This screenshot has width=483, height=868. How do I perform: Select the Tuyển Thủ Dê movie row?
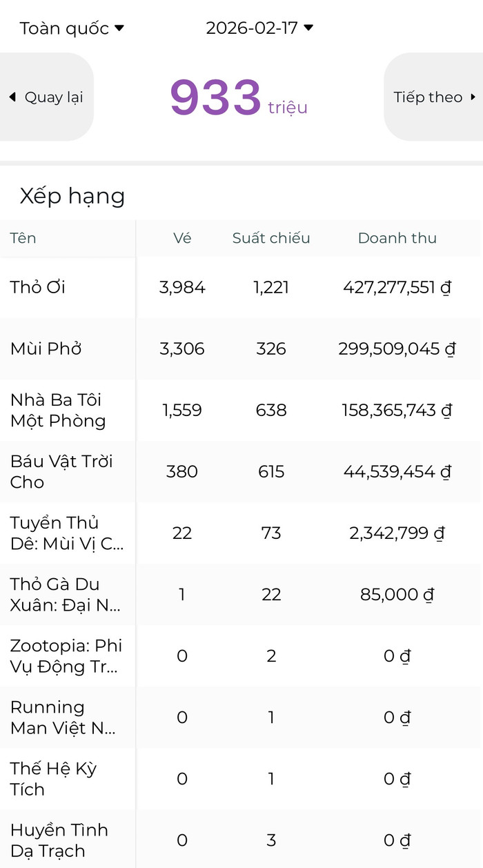[x=66, y=533]
